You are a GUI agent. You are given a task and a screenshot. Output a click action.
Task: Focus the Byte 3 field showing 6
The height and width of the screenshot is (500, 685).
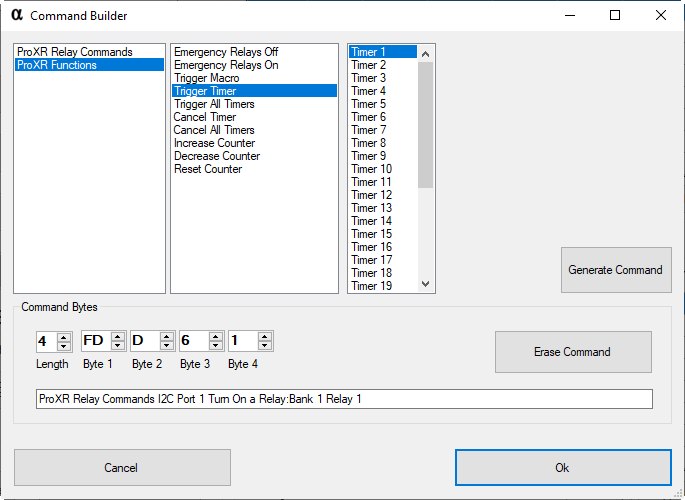coord(194,341)
